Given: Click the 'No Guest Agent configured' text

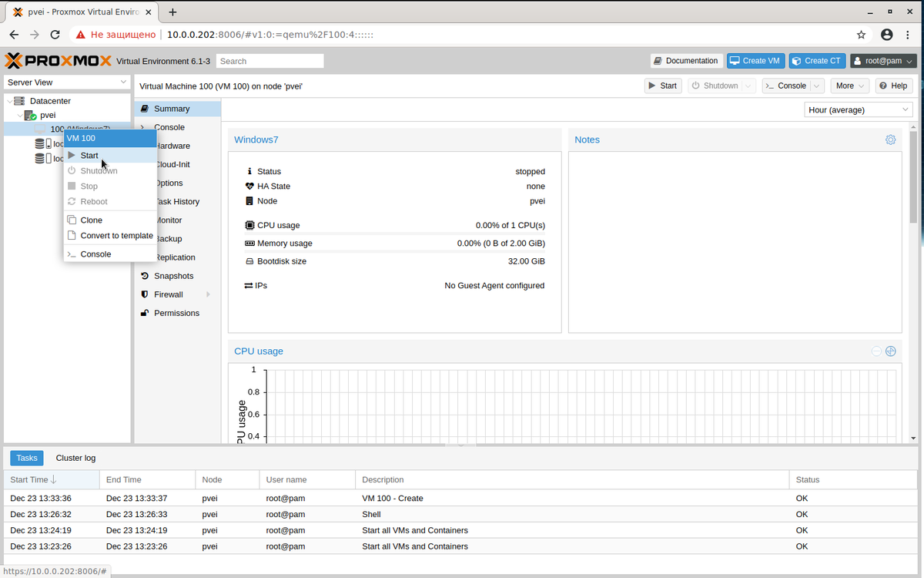Looking at the screenshot, I should 494,285.
